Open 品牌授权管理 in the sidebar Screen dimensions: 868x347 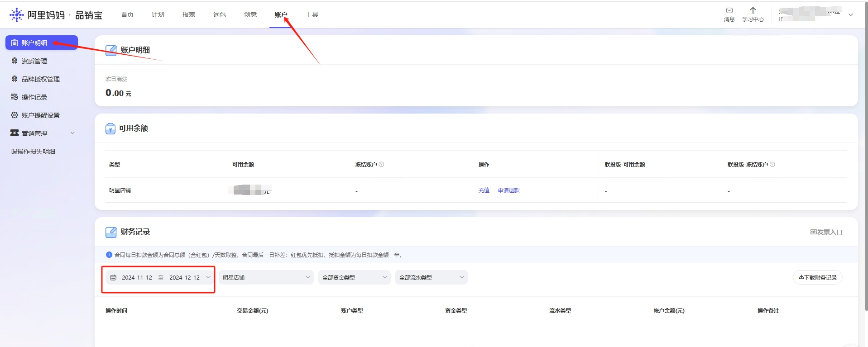[42, 79]
